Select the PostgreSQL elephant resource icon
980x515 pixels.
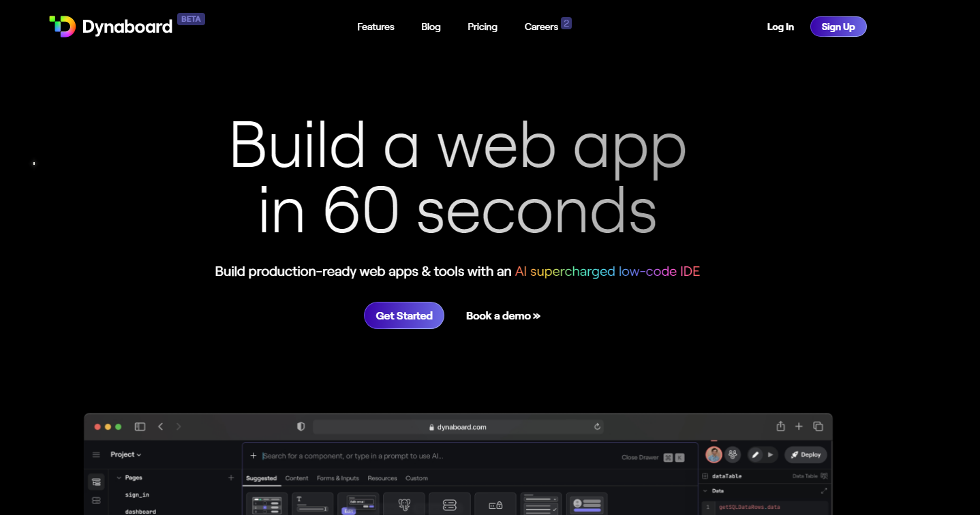pyautogui.click(x=404, y=503)
